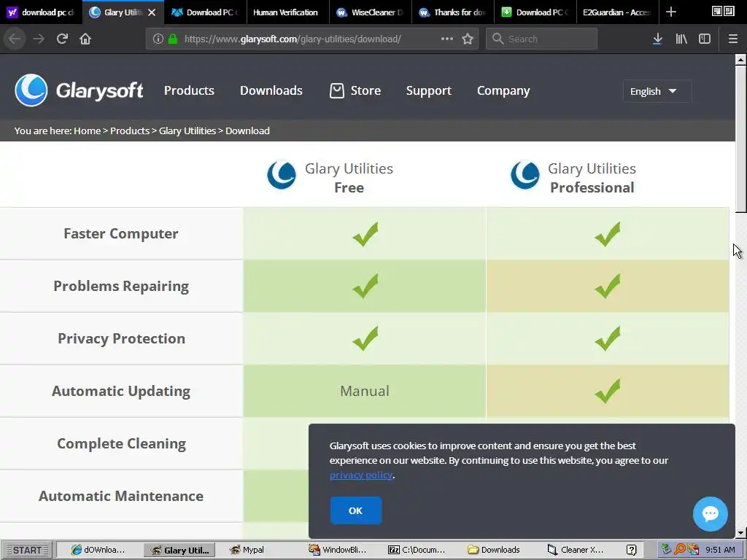
Task: Click scrollbar down arrow
Action: (740, 533)
